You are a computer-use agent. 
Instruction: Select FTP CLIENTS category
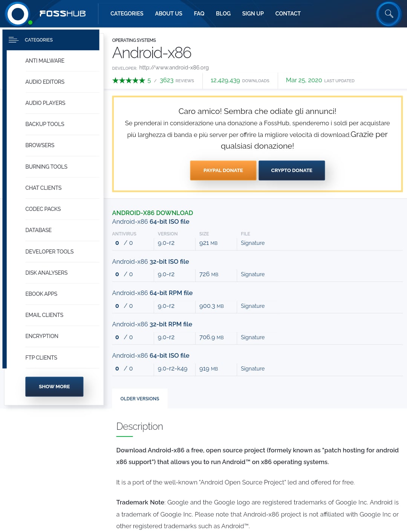41,358
